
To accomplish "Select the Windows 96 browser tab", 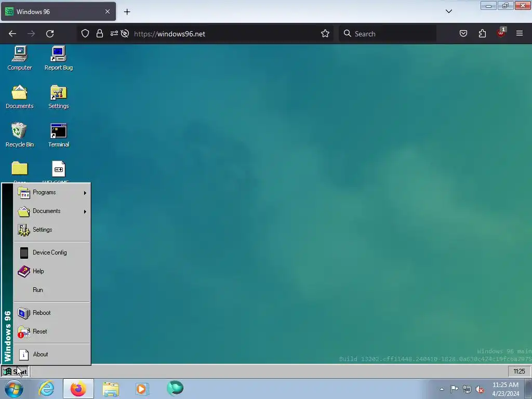I will tap(58, 11).
